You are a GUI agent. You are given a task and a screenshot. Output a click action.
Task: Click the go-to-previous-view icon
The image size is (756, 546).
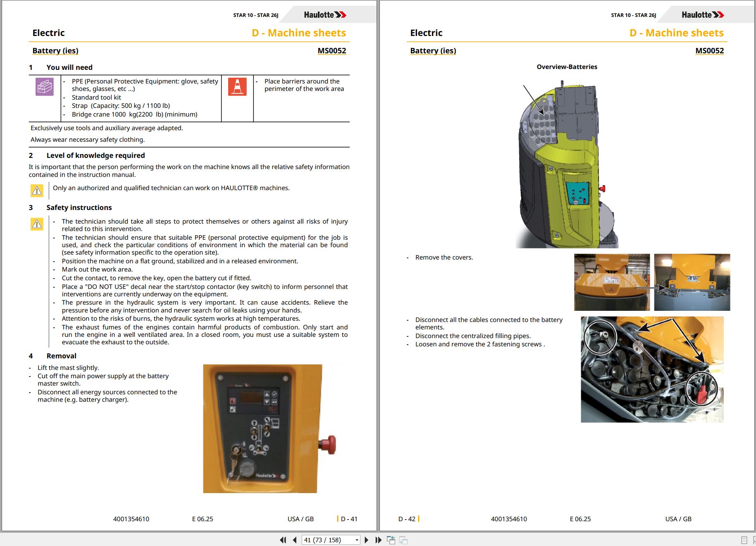[391, 540]
